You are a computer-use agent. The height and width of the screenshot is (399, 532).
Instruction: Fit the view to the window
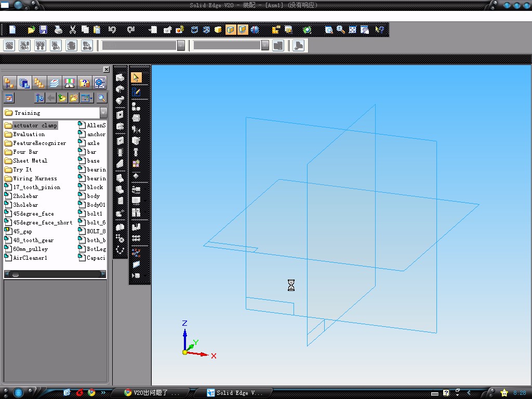(353, 30)
